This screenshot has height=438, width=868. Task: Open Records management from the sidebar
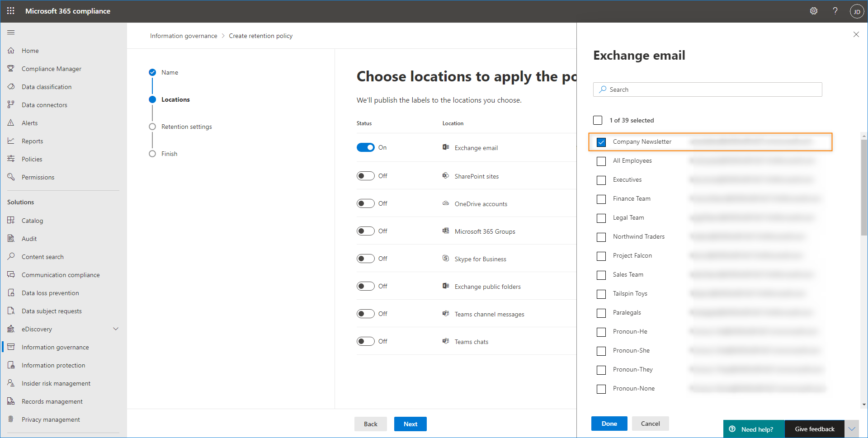point(52,401)
